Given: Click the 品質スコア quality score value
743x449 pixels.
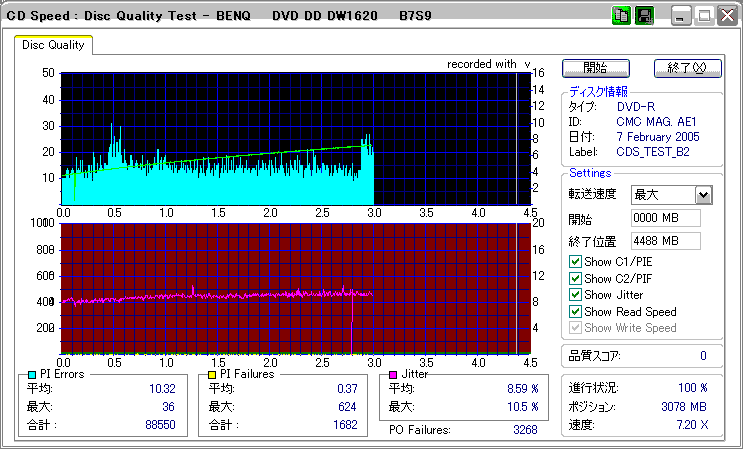Looking at the screenshot, I should (x=703, y=356).
